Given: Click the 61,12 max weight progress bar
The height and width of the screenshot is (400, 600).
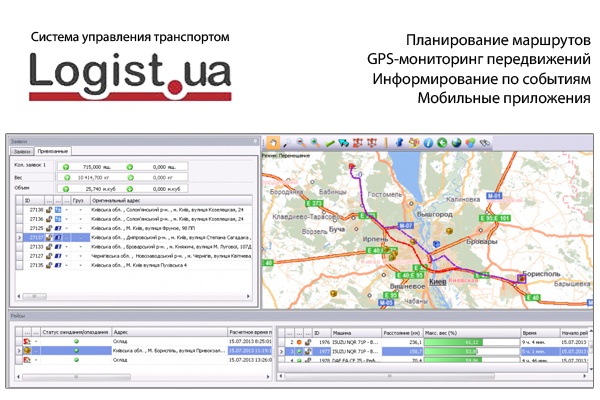Looking at the screenshot, I should click(x=472, y=342).
